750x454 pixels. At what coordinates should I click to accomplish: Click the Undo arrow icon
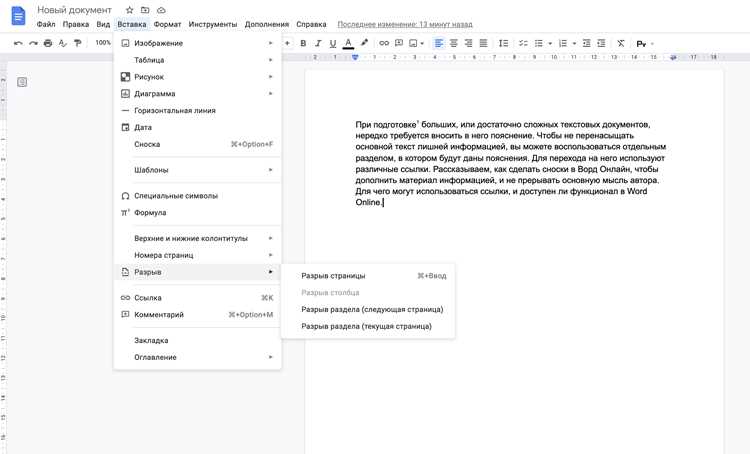click(x=18, y=43)
